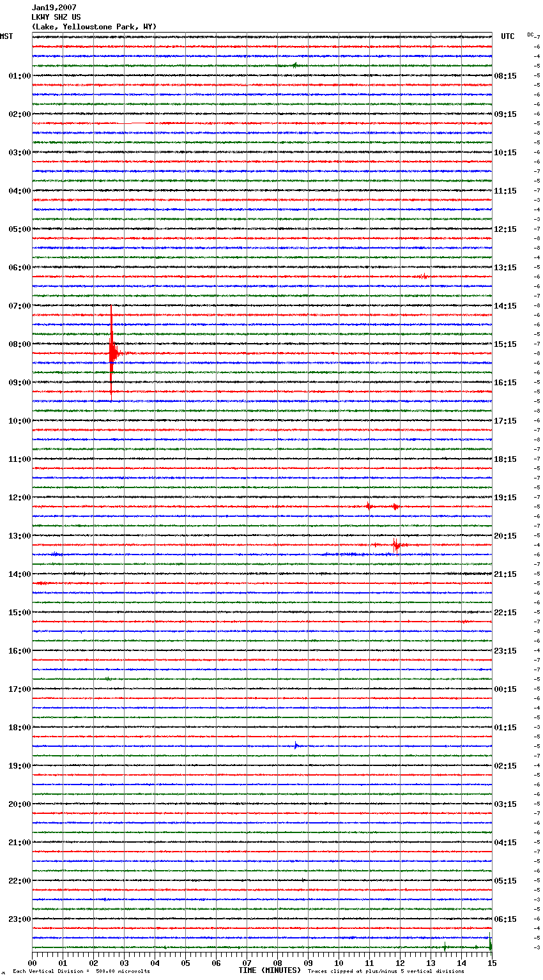543x980 pixels.
Task: Click the red seismic event on the 13:15 trace
Action: (396, 545)
